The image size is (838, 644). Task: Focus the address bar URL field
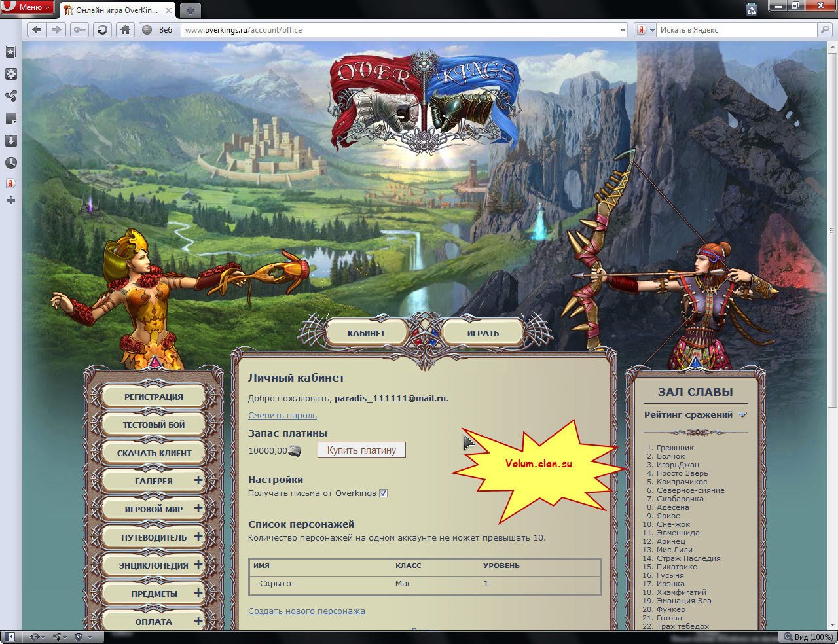coord(399,30)
